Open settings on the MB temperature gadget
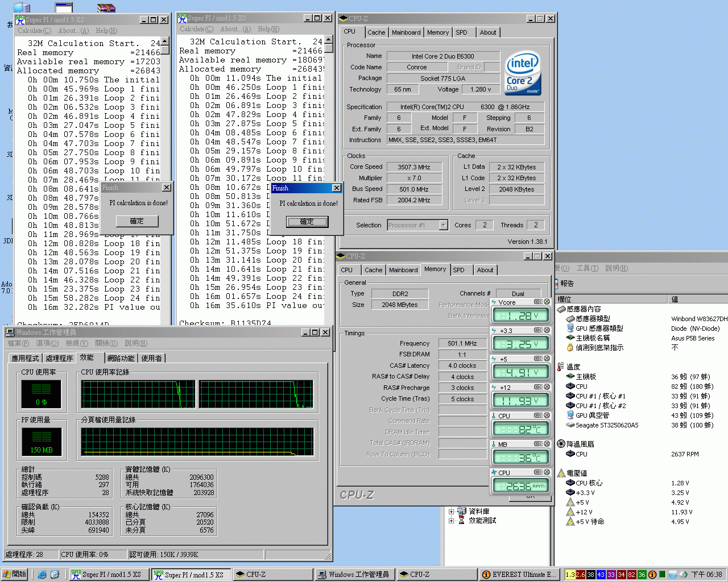 tap(537, 444)
